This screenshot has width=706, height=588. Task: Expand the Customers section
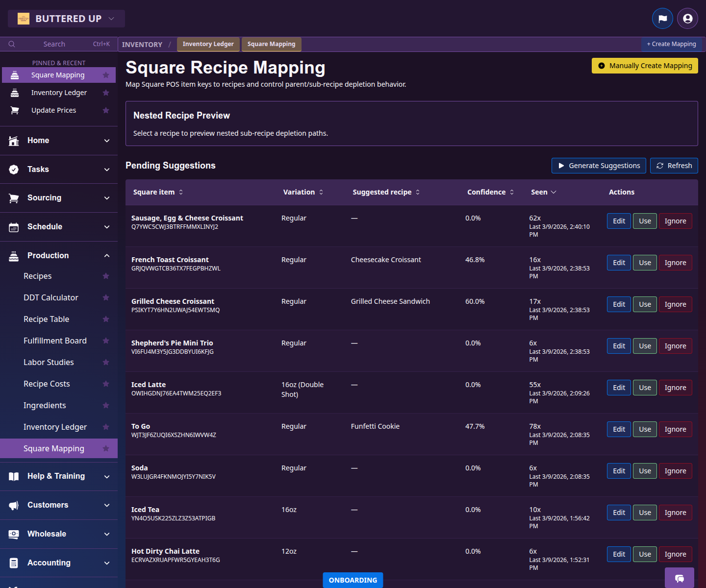pos(107,505)
